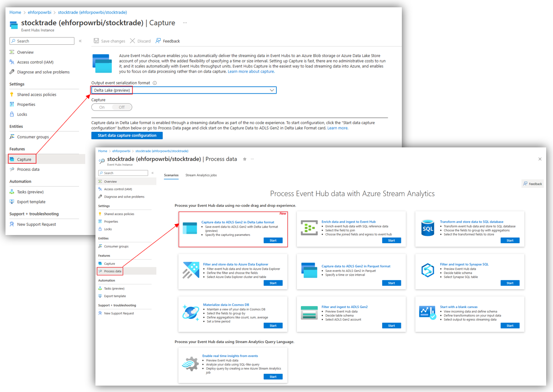Click Properties in Process data window sidebar

point(111,221)
